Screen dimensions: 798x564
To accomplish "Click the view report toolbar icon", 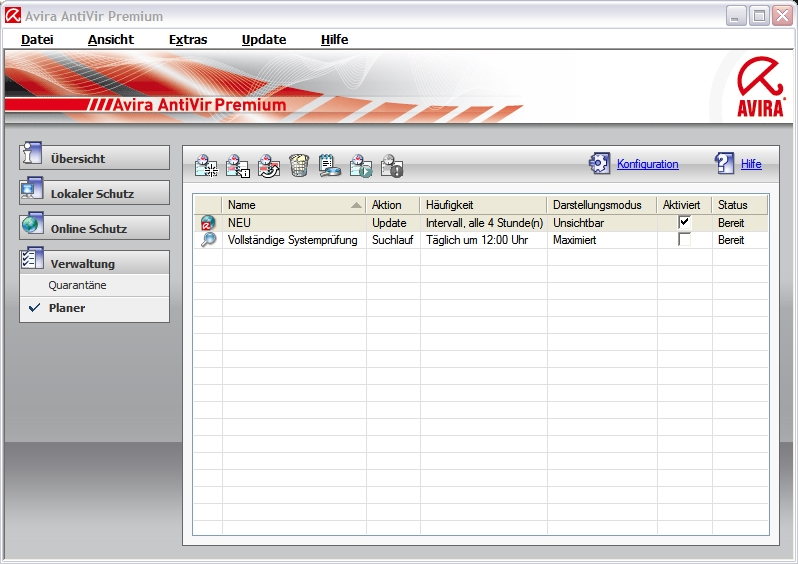I will 330,166.
